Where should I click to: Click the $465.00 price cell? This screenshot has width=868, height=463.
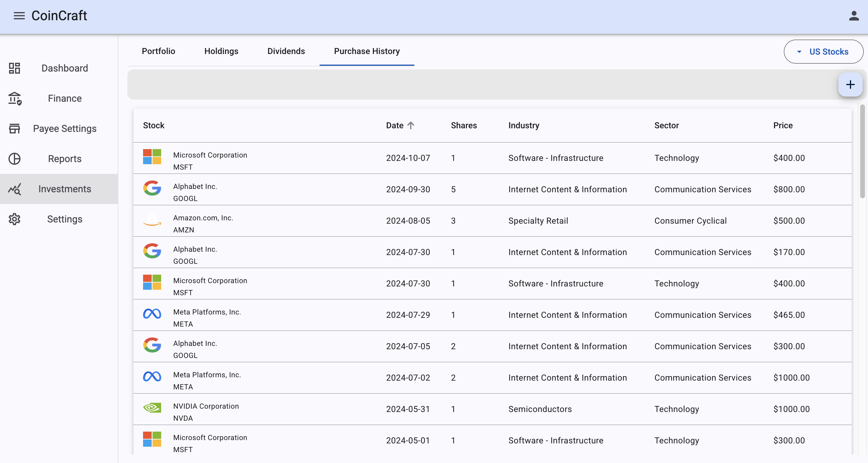[x=789, y=315]
